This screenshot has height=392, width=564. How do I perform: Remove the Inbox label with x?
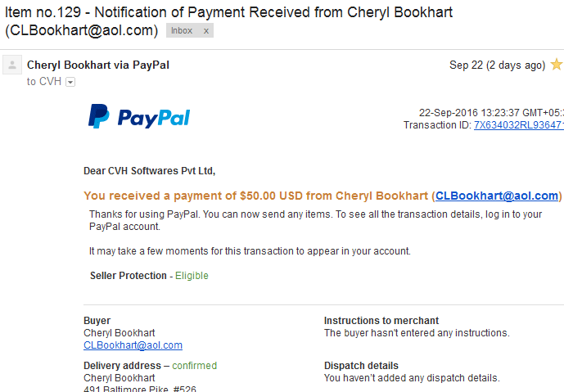pyautogui.click(x=206, y=31)
